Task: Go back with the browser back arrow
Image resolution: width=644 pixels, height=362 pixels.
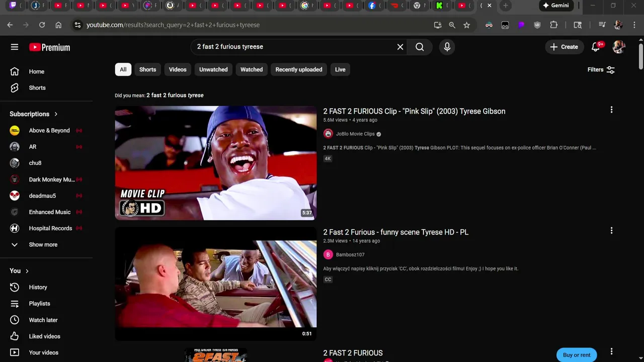Action: [x=10, y=25]
